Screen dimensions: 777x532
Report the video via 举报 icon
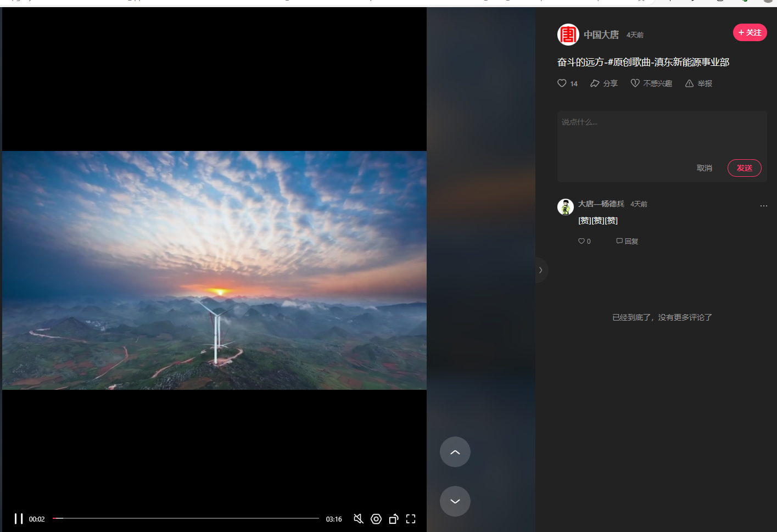coord(698,83)
